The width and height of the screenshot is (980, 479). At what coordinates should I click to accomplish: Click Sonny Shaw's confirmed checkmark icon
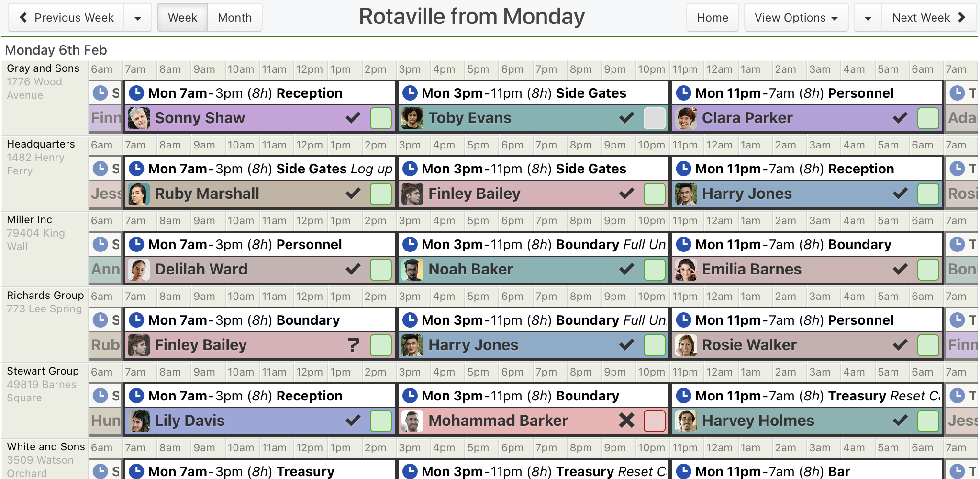353,118
